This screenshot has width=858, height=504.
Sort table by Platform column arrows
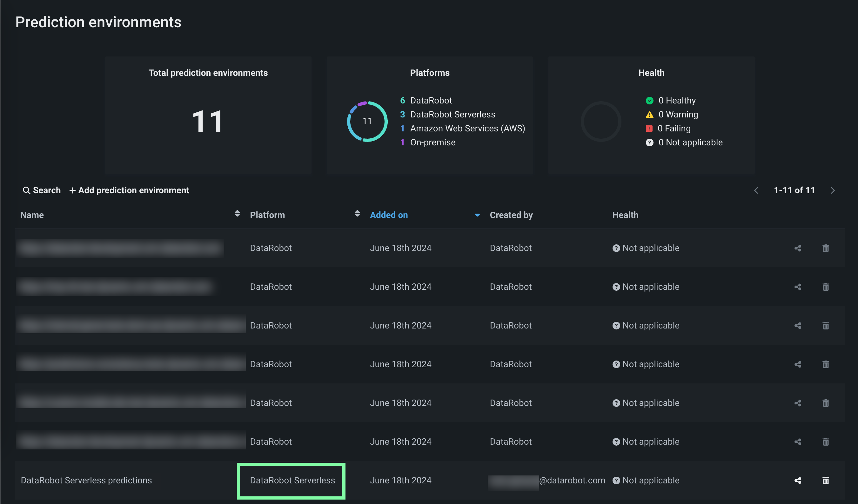pyautogui.click(x=357, y=213)
